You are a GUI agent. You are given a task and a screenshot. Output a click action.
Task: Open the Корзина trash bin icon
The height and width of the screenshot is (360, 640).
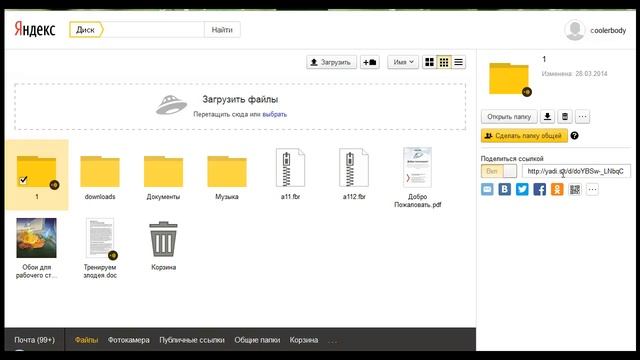coord(163,239)
